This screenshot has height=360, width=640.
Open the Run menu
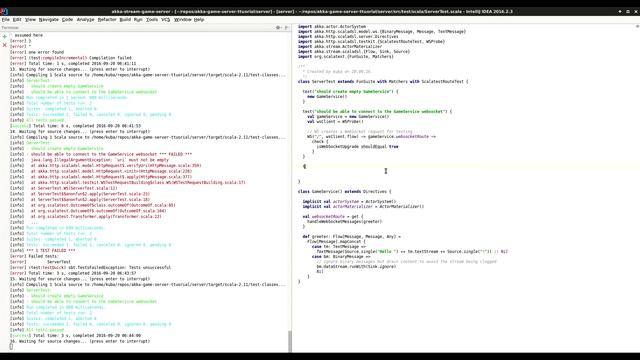(x=138, y=20)
